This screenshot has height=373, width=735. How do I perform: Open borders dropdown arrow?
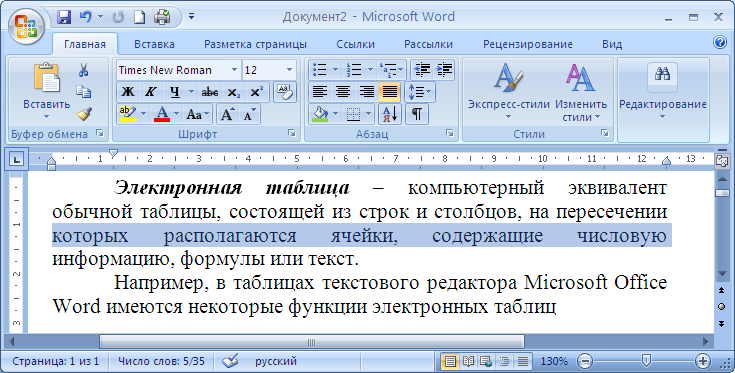(369, 114)
